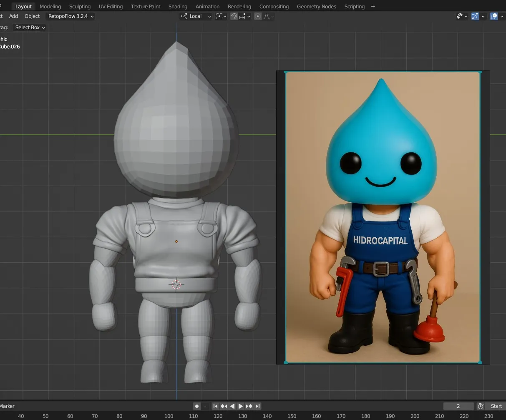Jump to previous keyframe
The height and width of the screenshot is (420, 506).
coord(224,406)
